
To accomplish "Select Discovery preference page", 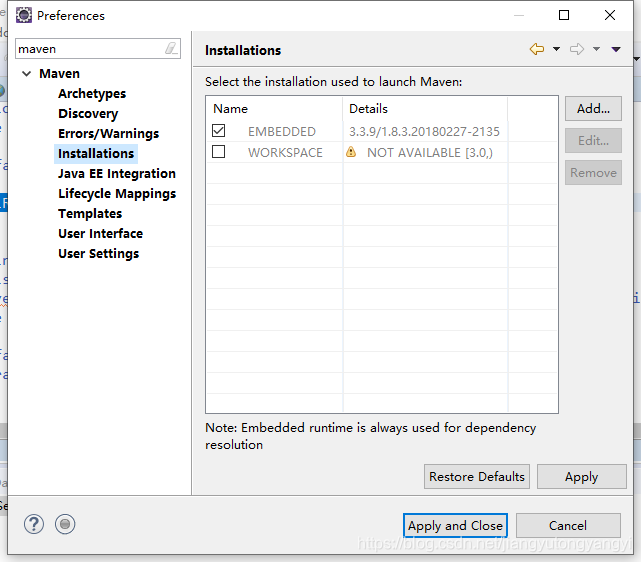I will tap(88, 114).
